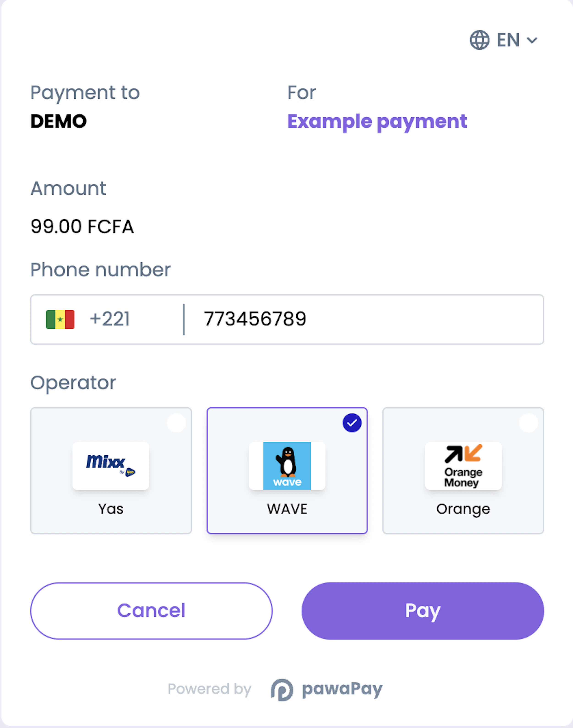Click the Wave penguin logo
Viewport: 573px width, 728px height.
pos(287,466)
